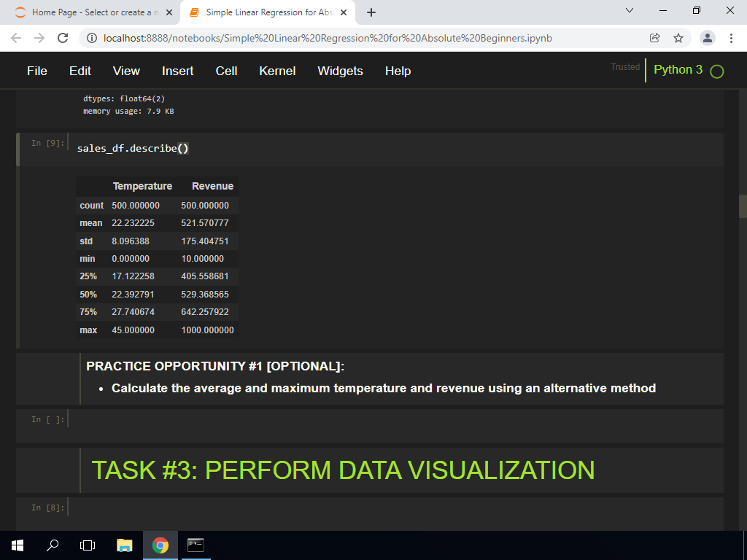Open the Help menu
The image size is (747, 560).
click(398, 71)
